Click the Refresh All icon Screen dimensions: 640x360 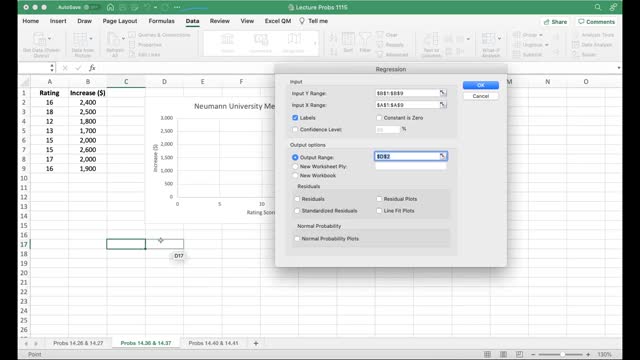[x=113, y=39]
